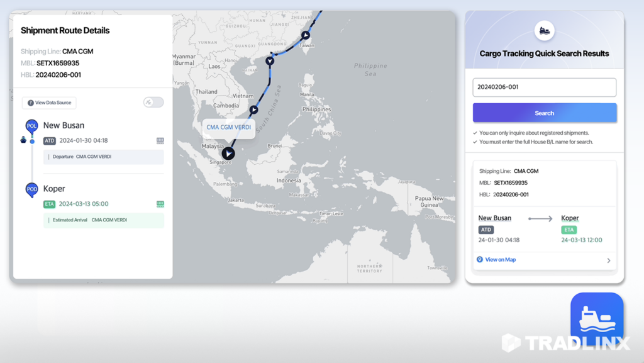
Task: Click the Cargo Tracking Quick Search Results heading
Action: pos(544,53)
